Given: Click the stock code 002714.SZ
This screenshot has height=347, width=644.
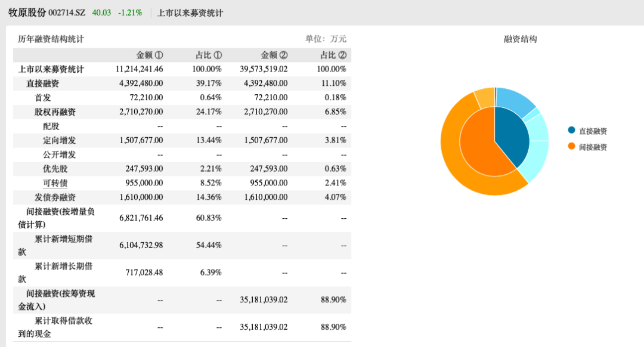Looking at the screenshot, I should 67,13.
